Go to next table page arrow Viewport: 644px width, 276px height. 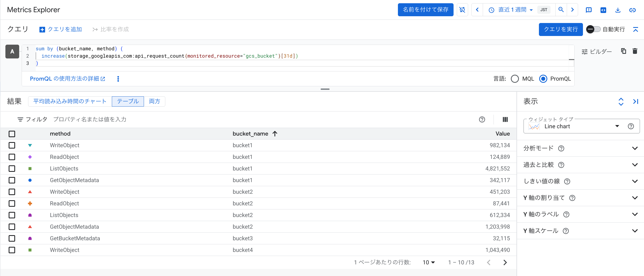[x=505, y=262]
